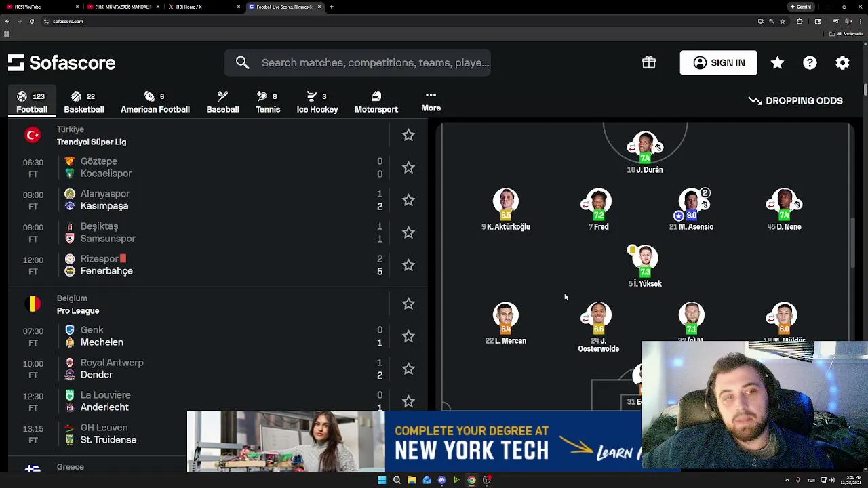Favorite the Göztepe vs Kocaelispor match
The height and width of the screenshot is (488, 868).
408,167
